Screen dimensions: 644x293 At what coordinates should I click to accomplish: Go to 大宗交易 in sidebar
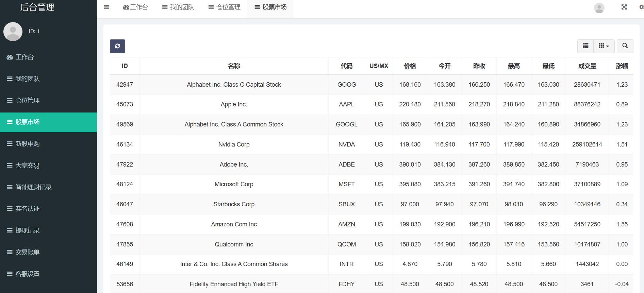[27, 166]
